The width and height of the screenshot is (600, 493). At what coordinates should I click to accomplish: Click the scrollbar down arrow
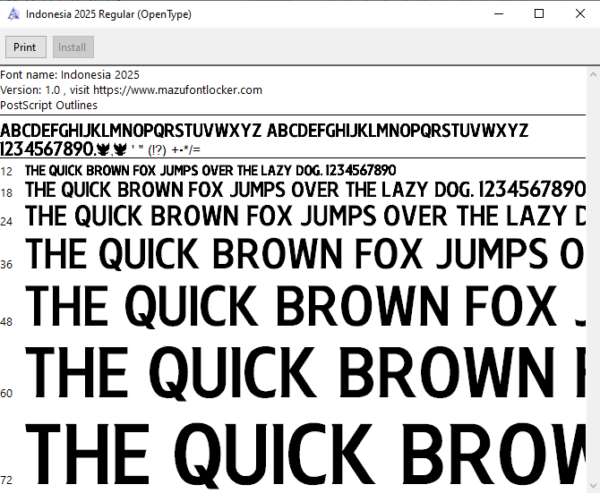point(593,486)
